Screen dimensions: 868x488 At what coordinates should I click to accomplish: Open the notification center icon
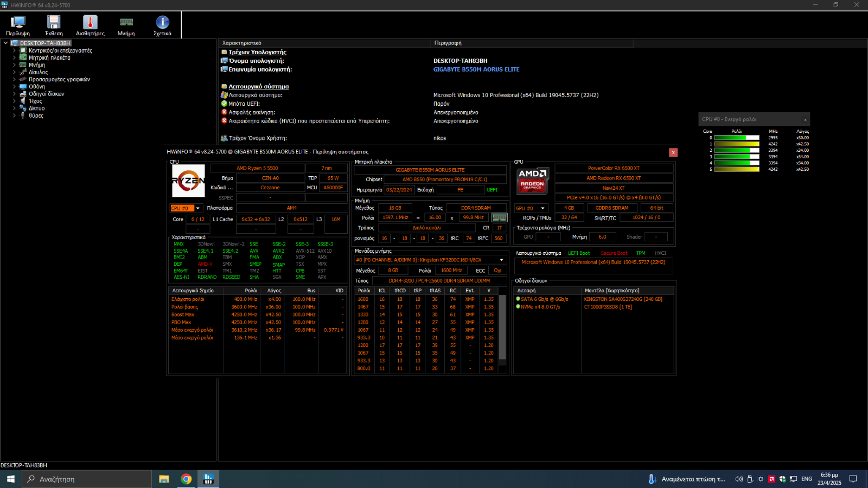pos(853,479)
